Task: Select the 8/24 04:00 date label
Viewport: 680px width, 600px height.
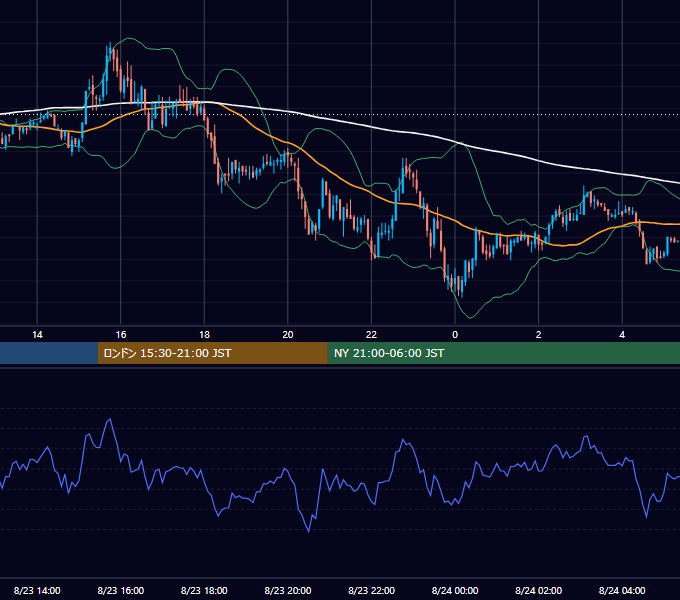Action: pyautogui.click(x=622, y=590)
